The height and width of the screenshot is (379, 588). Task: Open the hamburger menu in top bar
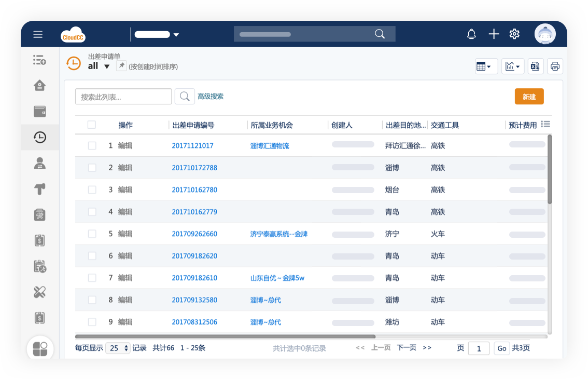click(x=38, y=34)
